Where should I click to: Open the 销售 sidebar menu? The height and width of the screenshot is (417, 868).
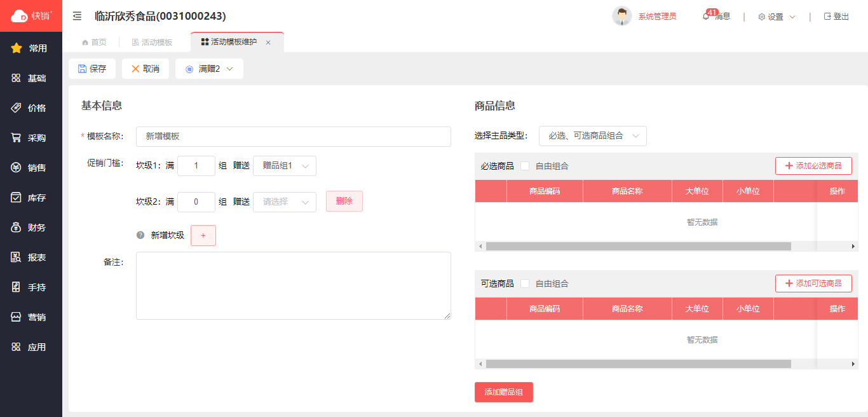31,168
